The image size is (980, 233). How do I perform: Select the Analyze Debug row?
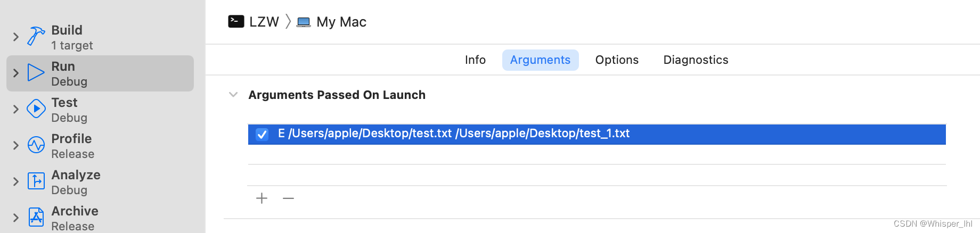click(x=100, y=182)
